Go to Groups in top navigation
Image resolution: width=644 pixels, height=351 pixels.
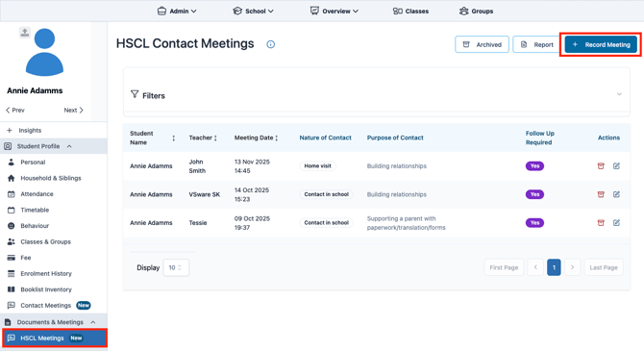tap(477, 12)
